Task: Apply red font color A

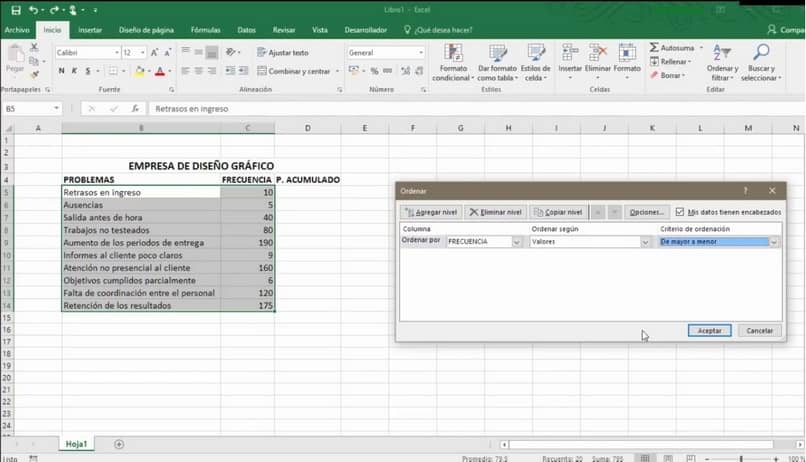Action: click(x=160, y=71)
